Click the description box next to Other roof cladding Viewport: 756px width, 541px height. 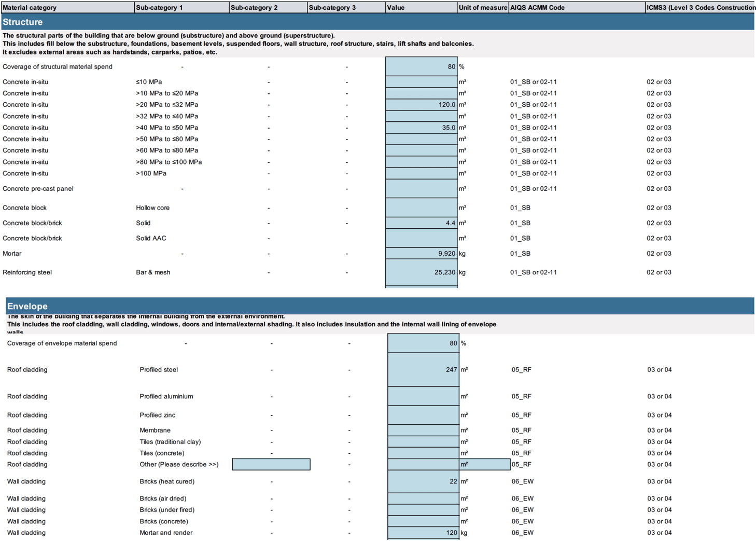271,464
